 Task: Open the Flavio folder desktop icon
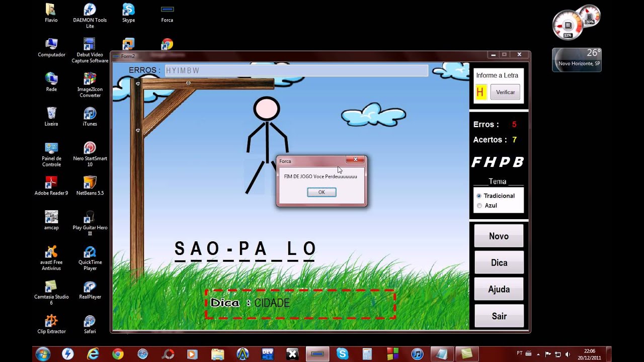tap(51, 13)
